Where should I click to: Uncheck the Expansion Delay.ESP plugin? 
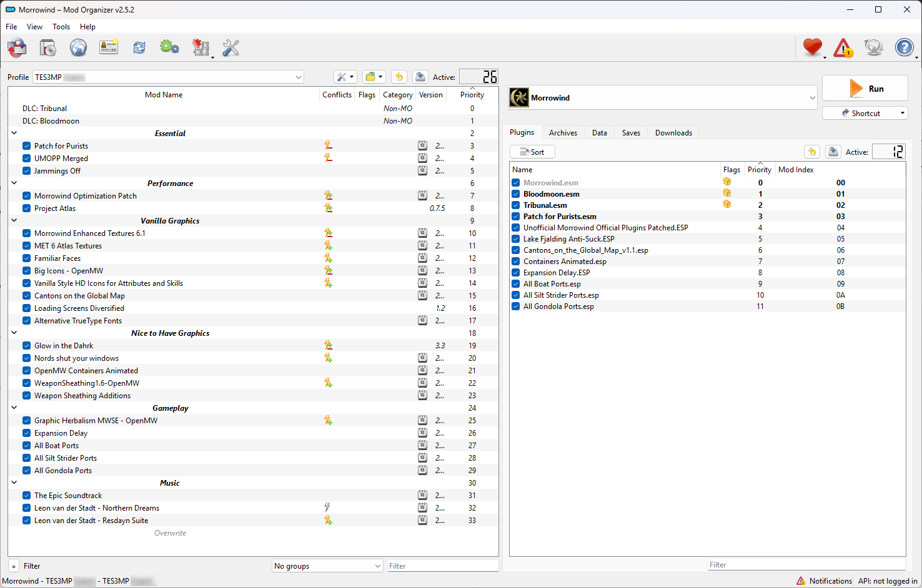pos(516,273)
